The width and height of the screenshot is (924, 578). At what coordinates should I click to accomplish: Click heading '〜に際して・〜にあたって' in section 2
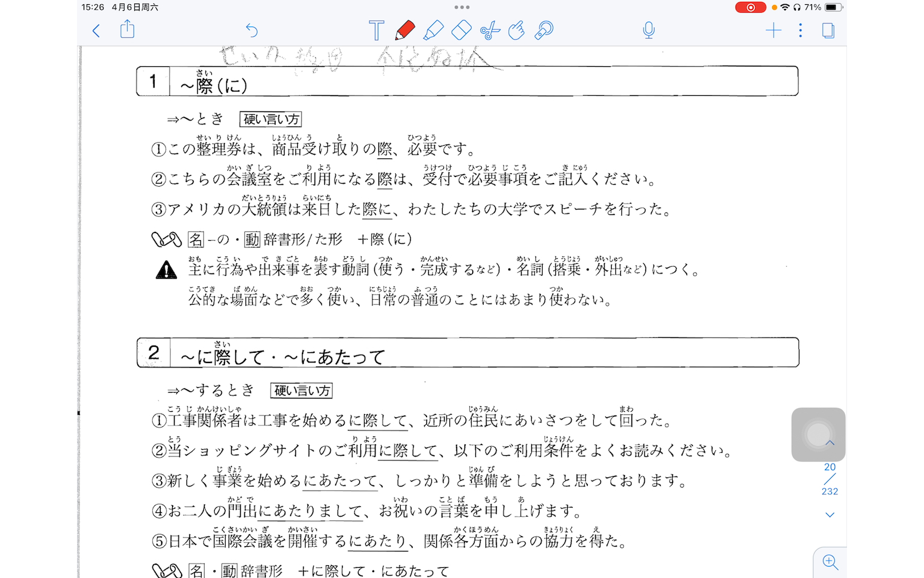click(282, 353)
